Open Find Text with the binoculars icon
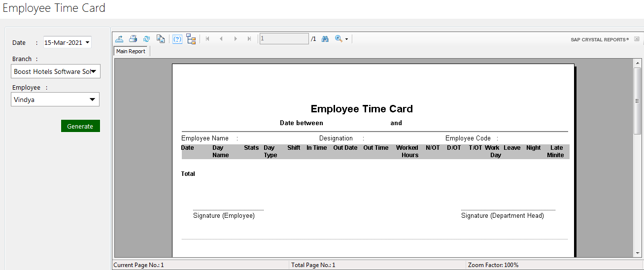 pyautogui.click(x=325, y=39)
